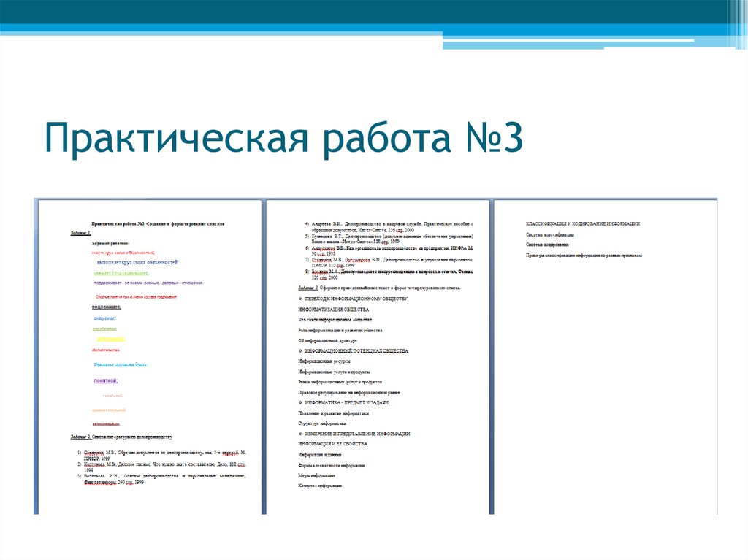This screenshot has height=560, width=748.
Task: Click the diamond bullet before ПЕРЕХОД К ИНФОРМАЦИОННОМУ ОБЩЕСТВУ
Action: click(299, 299)
